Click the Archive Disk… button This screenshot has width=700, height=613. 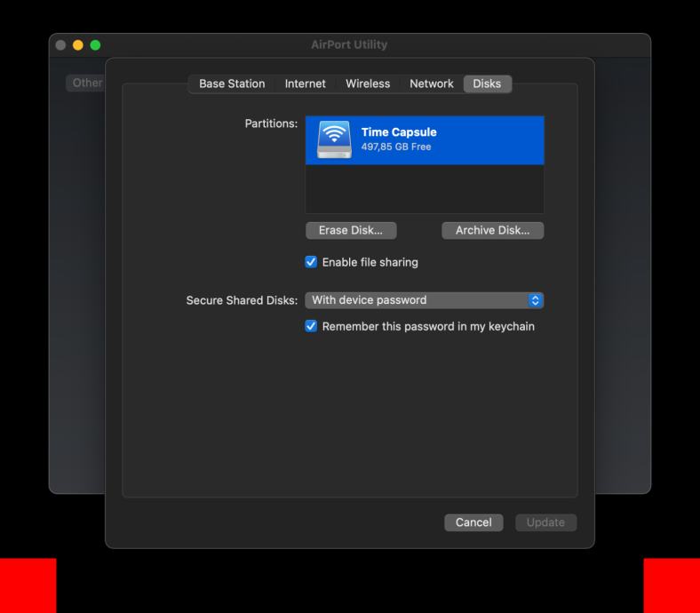[x=492, y=230]
